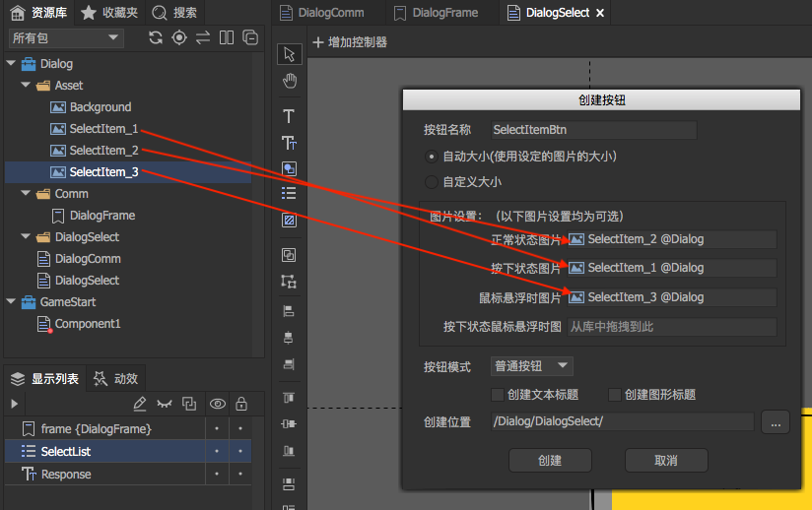Click the collapse-all icon in library toolbar
This screenshot has width=812, height=510.
pos(250,37)
